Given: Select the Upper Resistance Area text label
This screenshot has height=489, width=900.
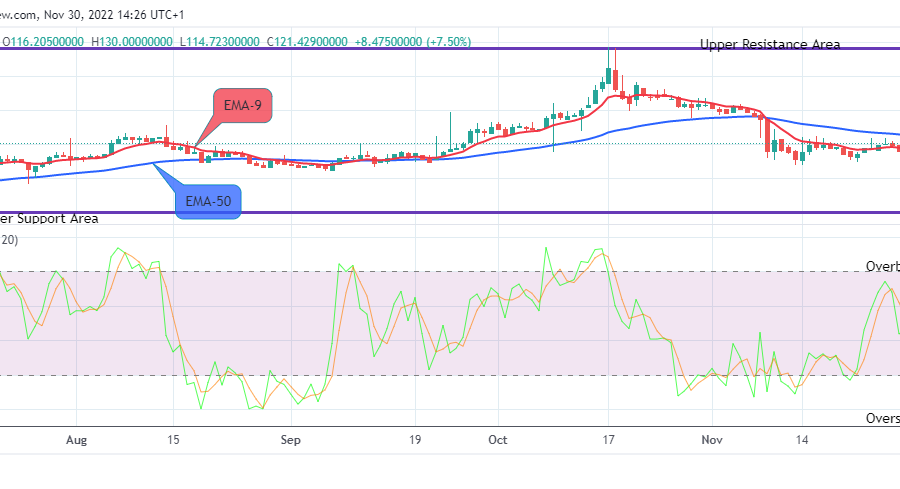Looking at the screenshot, I should click(x=770, y=44).
